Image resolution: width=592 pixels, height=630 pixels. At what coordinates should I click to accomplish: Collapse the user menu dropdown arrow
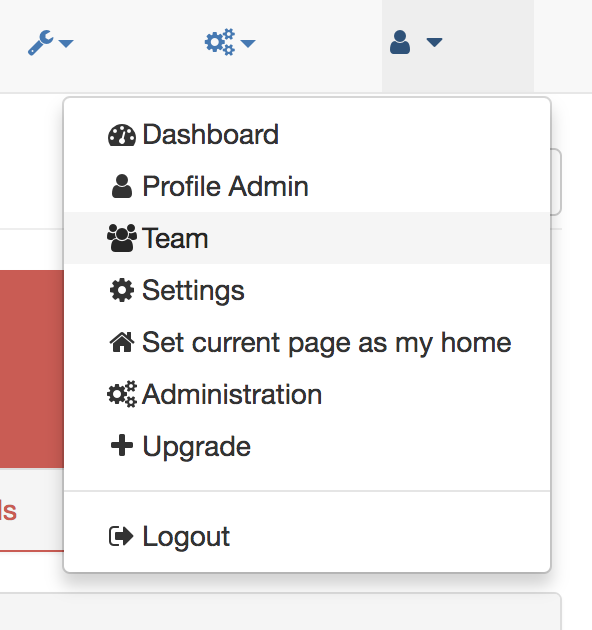[434, 42]
